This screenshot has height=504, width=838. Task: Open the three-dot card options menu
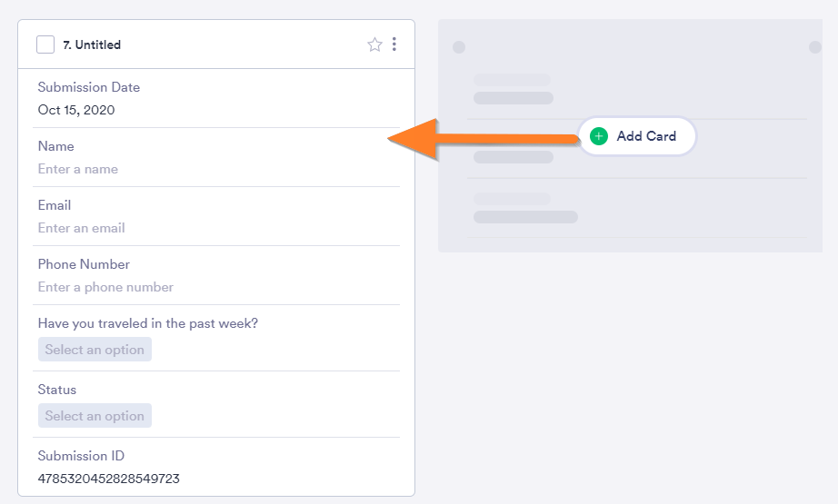(x=394, y=44)
